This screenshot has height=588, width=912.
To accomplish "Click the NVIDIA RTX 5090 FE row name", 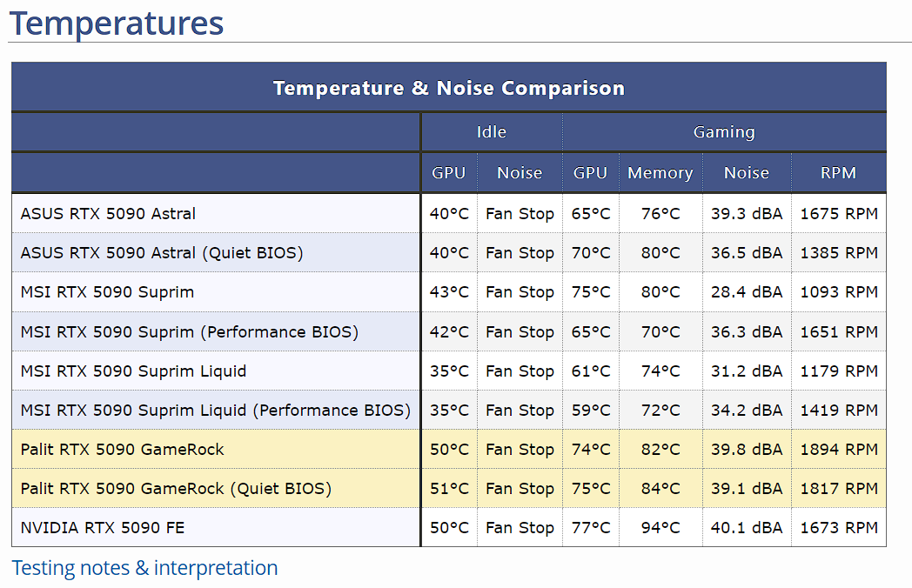I will (103, 528).
